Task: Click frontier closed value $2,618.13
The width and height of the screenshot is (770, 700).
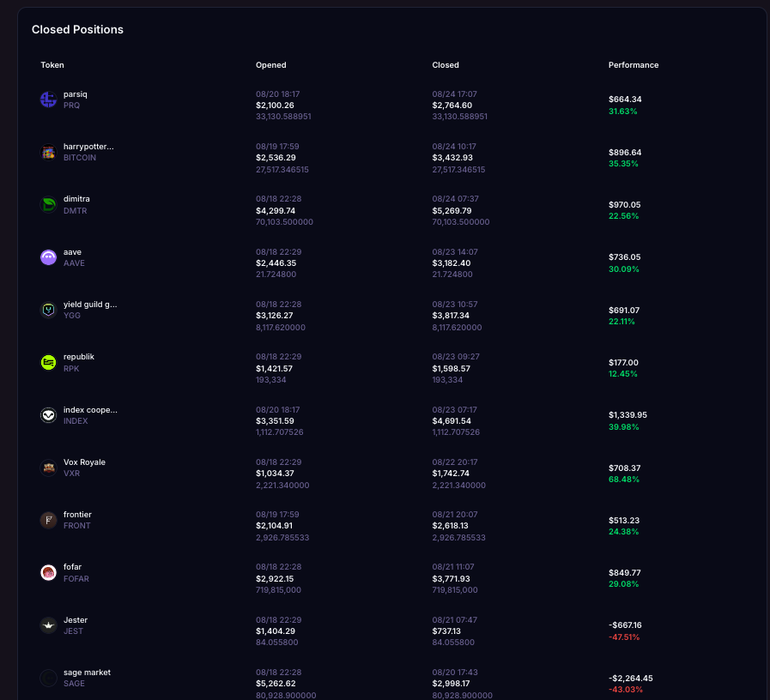Action: click(x=451, y=526)
